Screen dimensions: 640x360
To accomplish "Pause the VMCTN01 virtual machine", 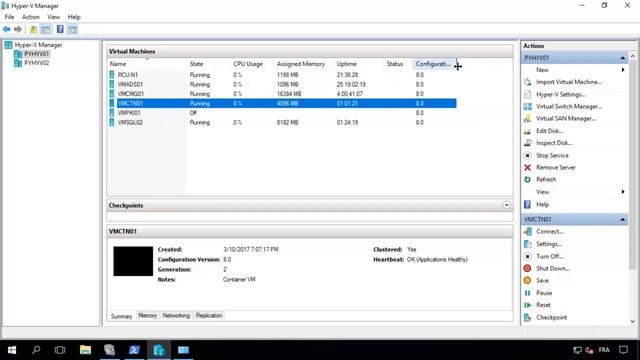I will click(x=544, y=293).
